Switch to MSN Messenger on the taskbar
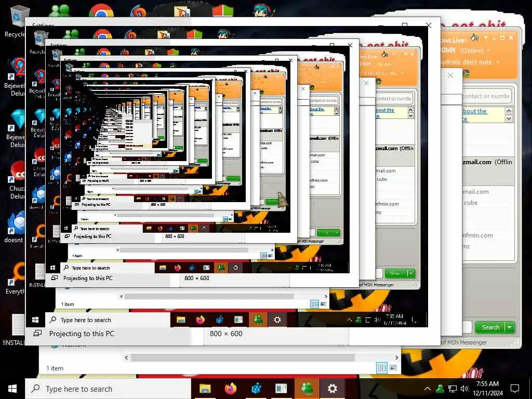This screenshot has height=399, width=532. 307,389
